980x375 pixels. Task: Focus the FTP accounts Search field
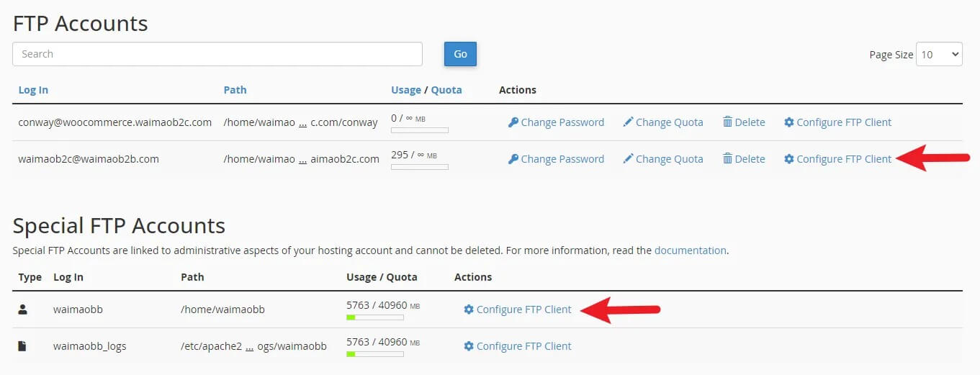click(x=217, y=54)
